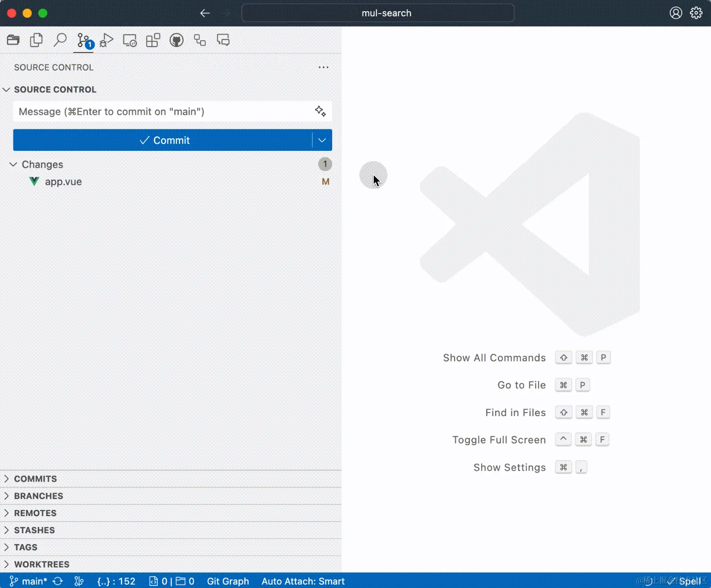
Task: Click the Spell status bar item
Action: [x=685, y=581]
